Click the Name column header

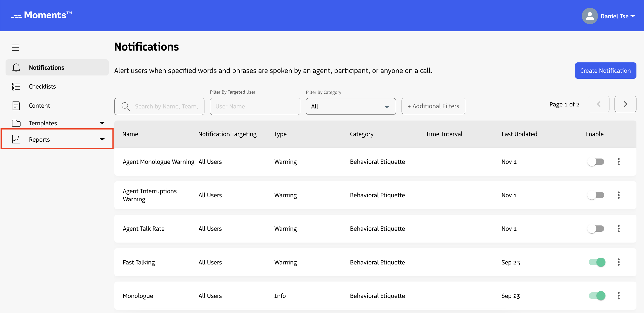(130, 134)
